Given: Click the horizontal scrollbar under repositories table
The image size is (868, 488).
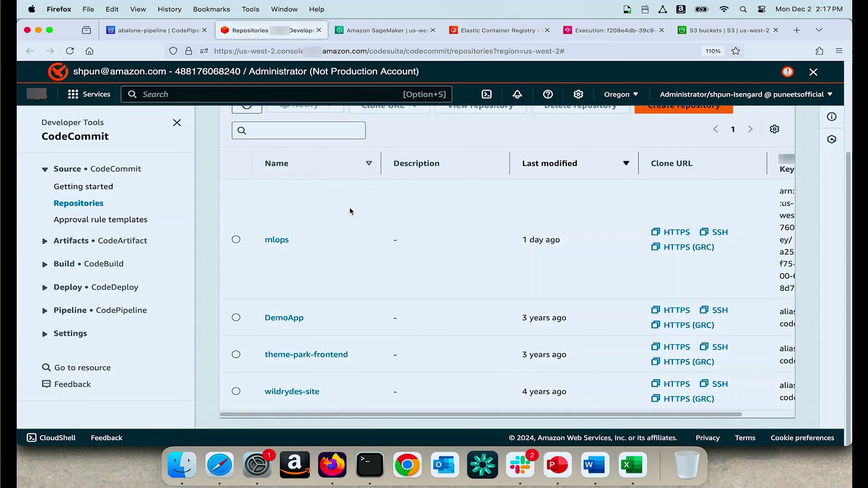Looking at the screenshot, I should (481, 414).
